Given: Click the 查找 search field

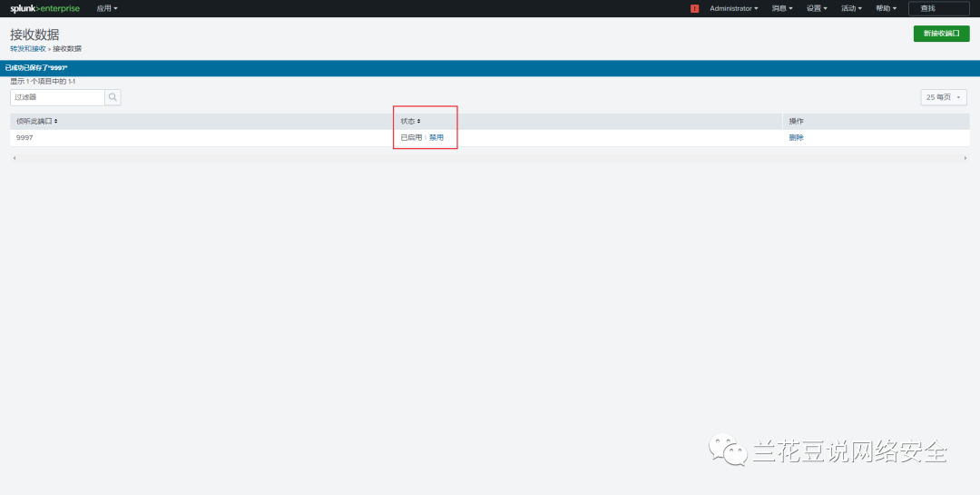Looking at the screenshot, I should pos(937,9).
